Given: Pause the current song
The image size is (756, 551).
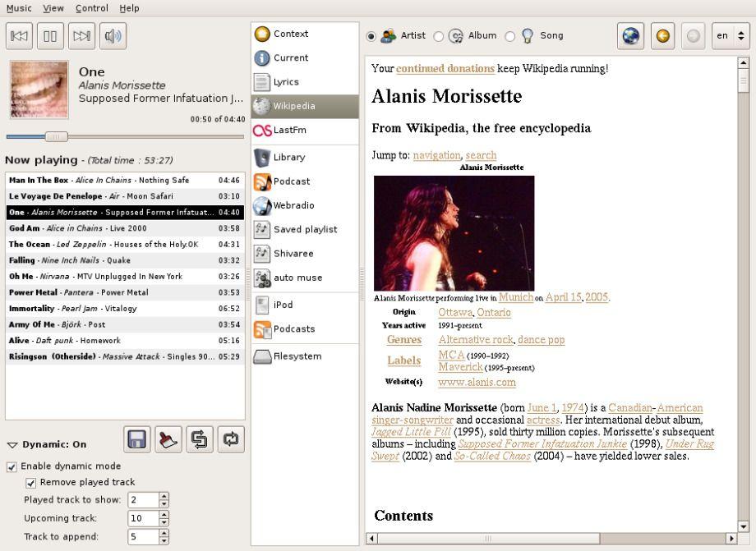Looking at the screenshot, I should (x=50, y=35).
